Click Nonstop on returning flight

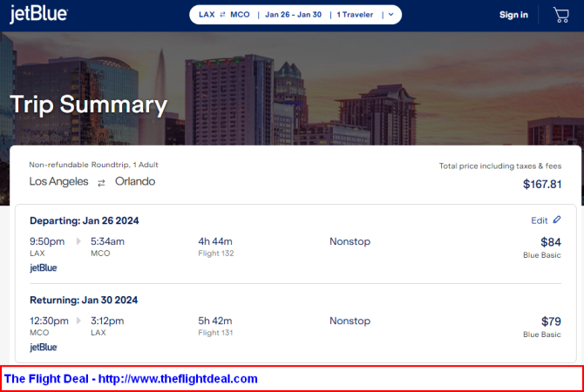[x=350, y=321]
